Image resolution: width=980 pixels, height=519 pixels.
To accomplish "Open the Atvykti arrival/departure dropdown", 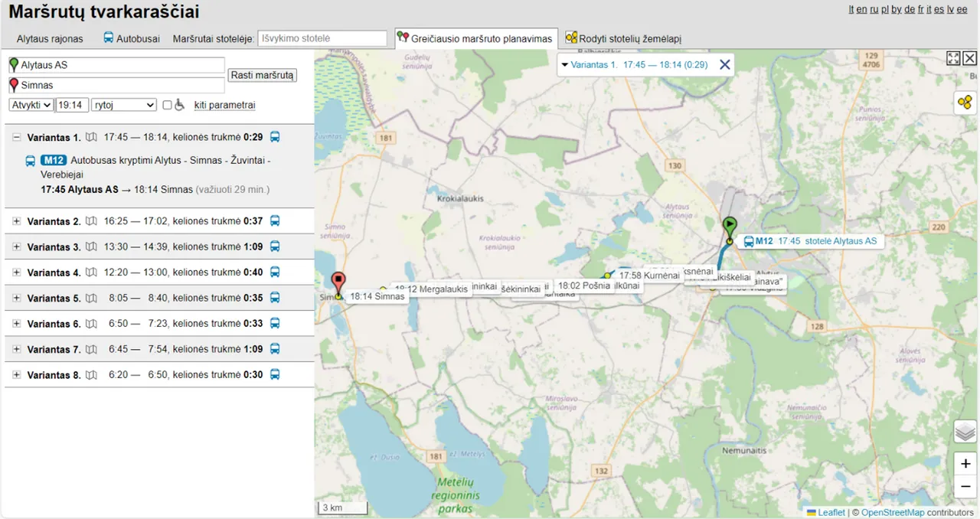I will pos(31,105).
